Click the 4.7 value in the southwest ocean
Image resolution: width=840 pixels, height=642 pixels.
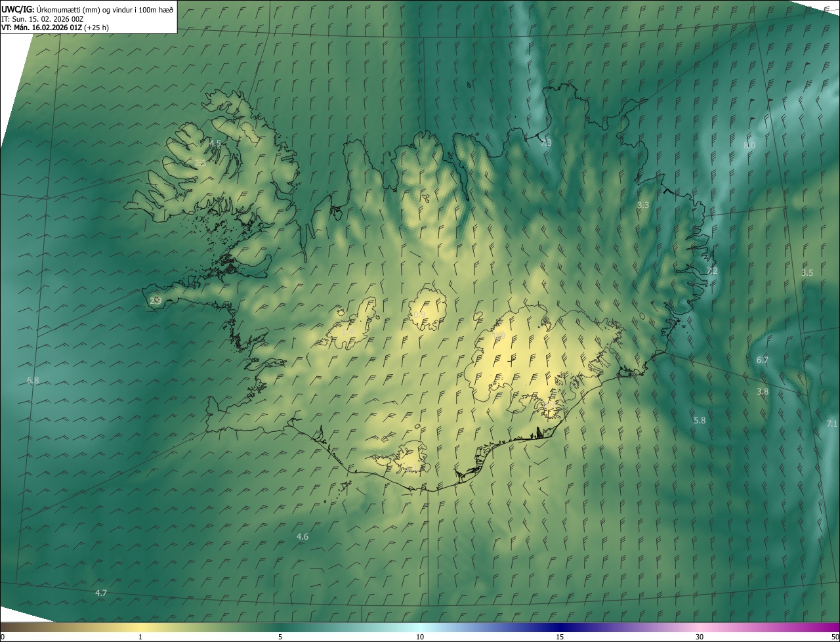(101, 593)
